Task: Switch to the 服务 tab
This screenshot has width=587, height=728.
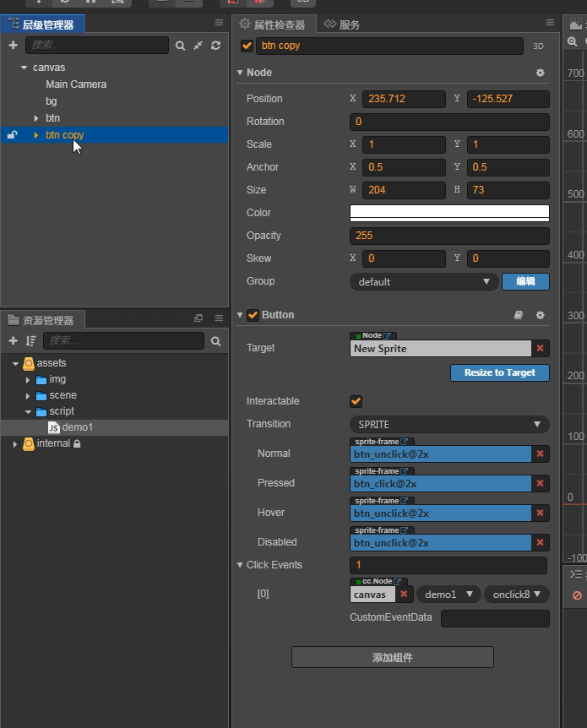Action: [x=342, y=24]
